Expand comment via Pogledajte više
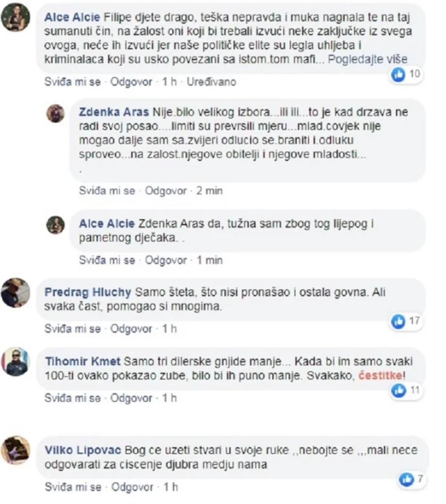This screenshot has width=446, height=504. (368, 59)
